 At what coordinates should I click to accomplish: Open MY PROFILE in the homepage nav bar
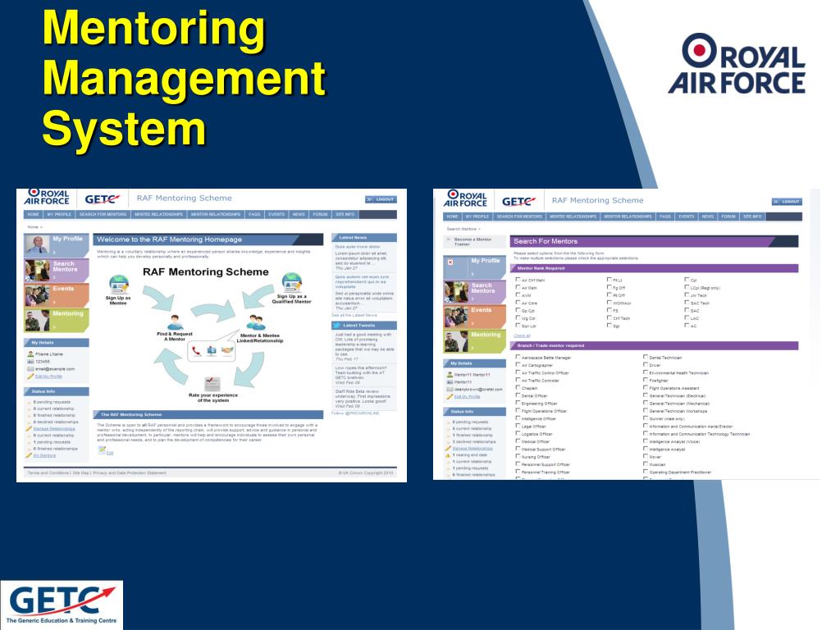coord(59,214)
